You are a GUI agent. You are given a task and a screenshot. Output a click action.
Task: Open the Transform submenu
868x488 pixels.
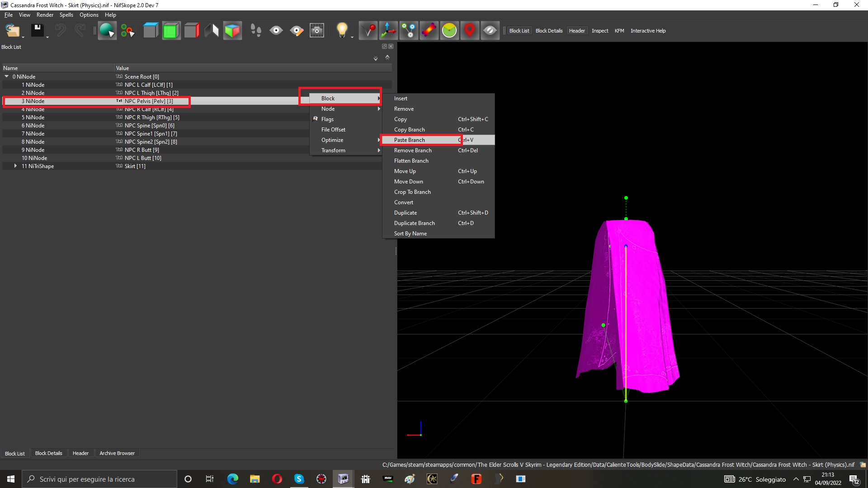[346, 150]
